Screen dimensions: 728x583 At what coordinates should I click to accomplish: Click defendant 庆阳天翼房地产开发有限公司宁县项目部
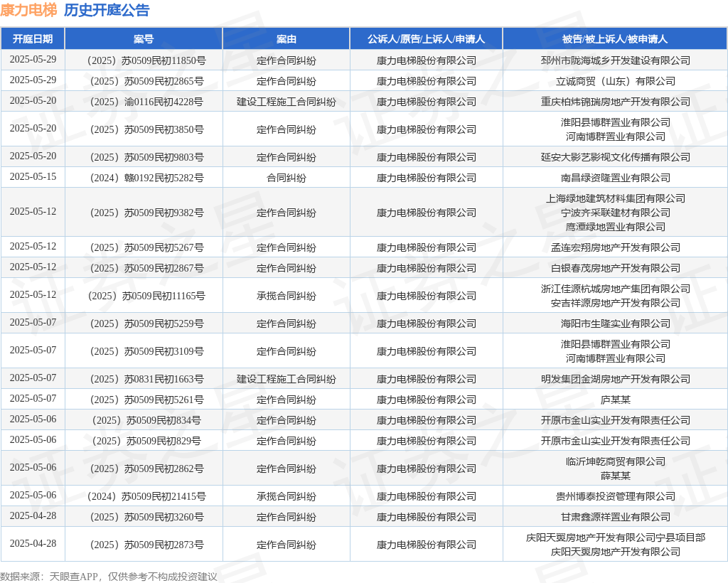tap(615, 538)
